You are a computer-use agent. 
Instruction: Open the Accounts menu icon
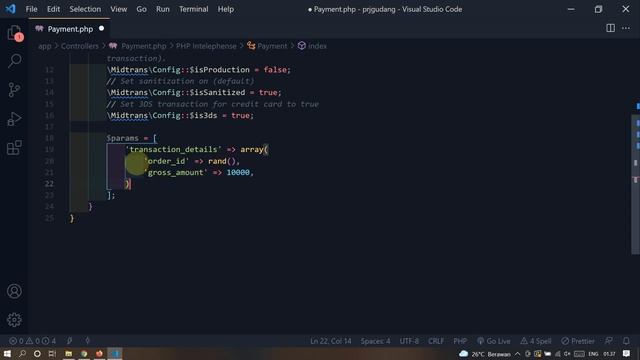[14, 291]
